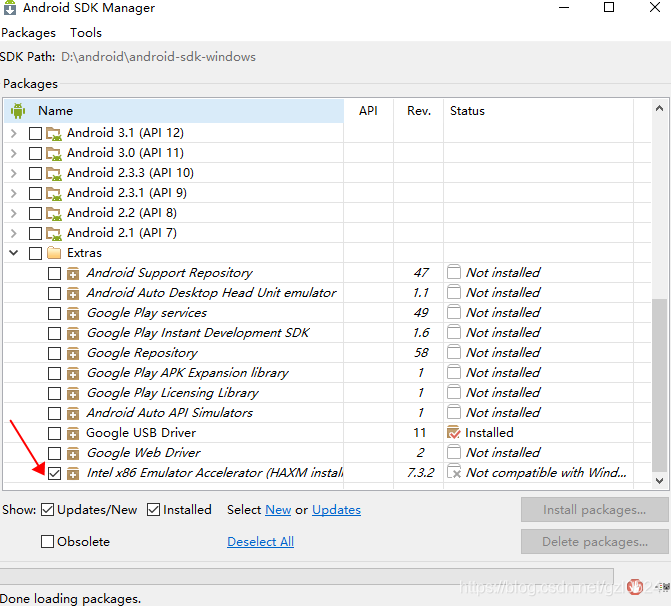Click the package list vertical scrollbar thumb
The width and height of the screenshot is (671, 606).
coord(659,385)
